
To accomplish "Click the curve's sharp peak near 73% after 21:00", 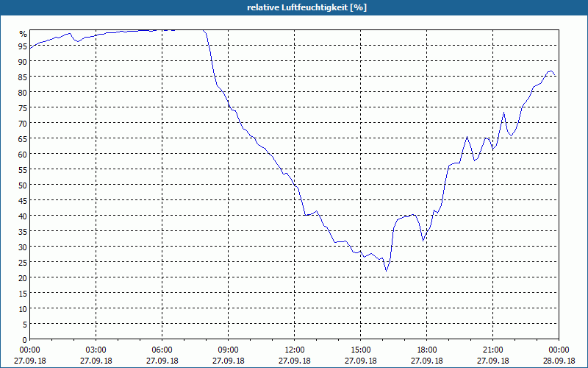I will pyautogui.click(x=503, y=113).
